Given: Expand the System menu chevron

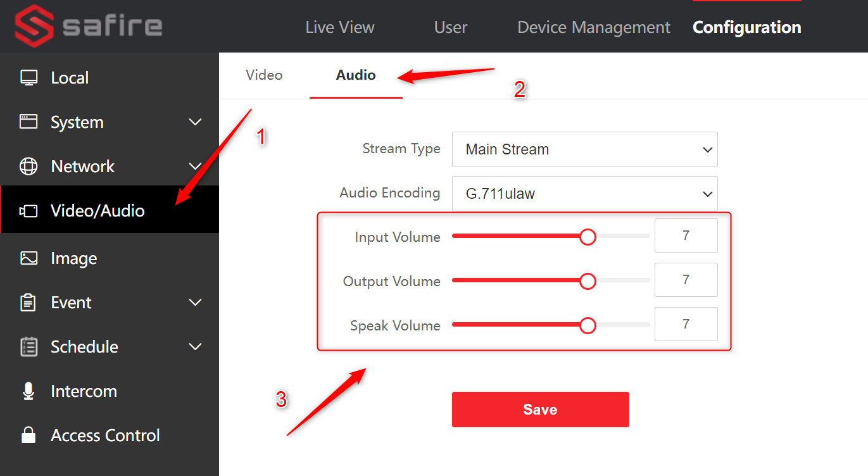Looking at the screenshot, I should [x=196, y=122].
